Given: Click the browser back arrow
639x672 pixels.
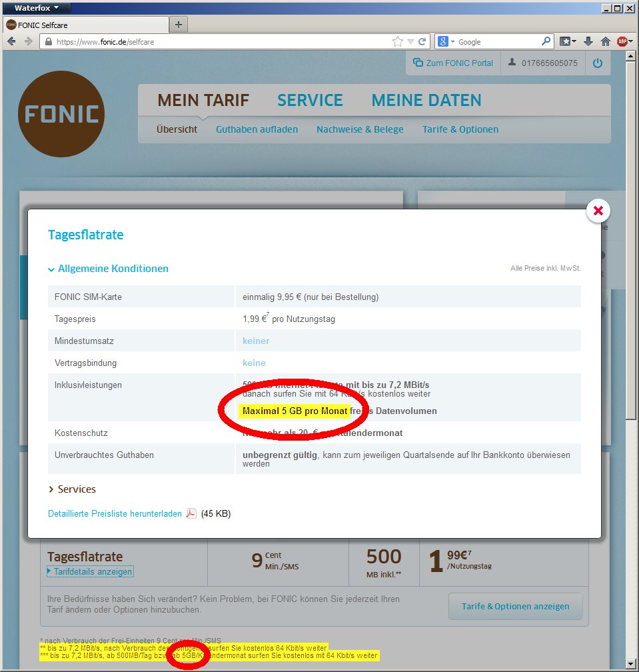Looking at the screenshot, I should (x=11, y=41).
